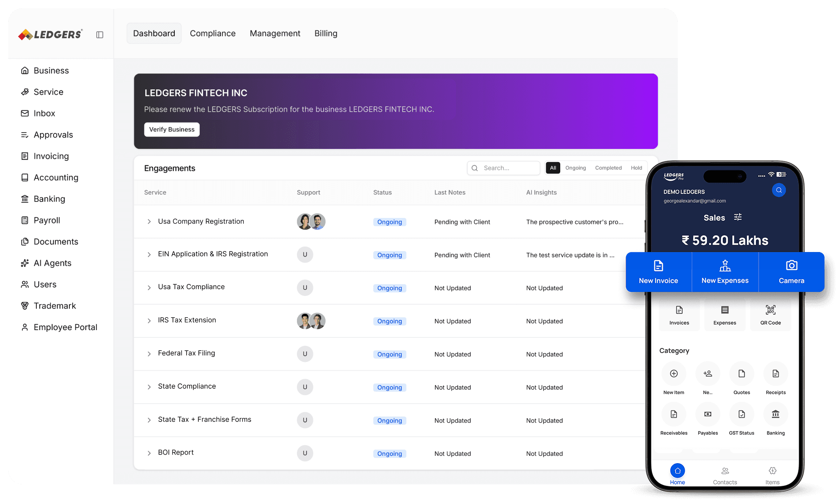
Task: Tap the GST Status category icon
Action: pos(741,414)
